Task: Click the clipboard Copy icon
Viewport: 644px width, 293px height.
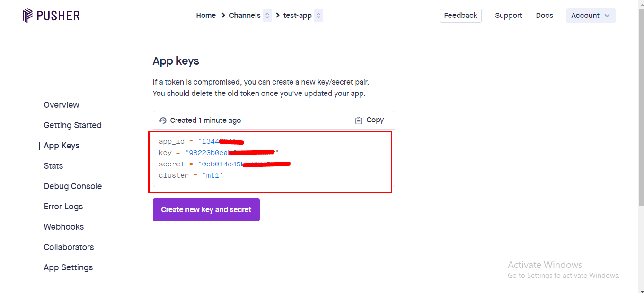Action: tap(359, 121)
